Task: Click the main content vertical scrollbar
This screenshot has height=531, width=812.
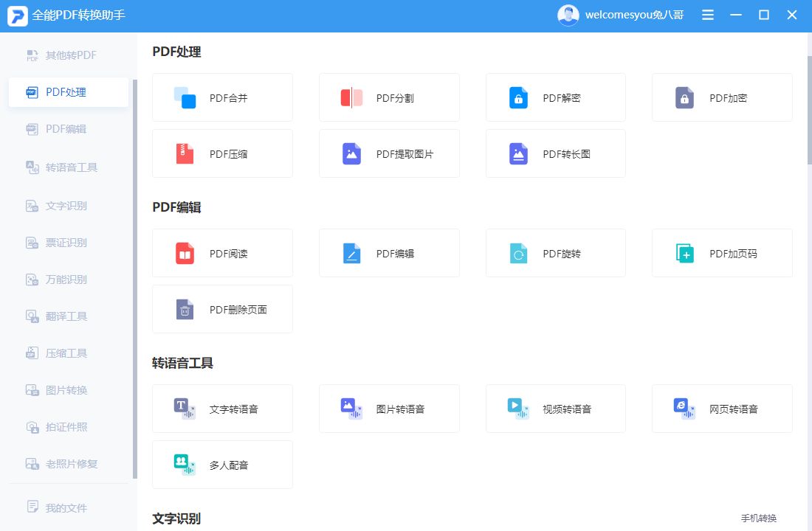Action: 809,111
